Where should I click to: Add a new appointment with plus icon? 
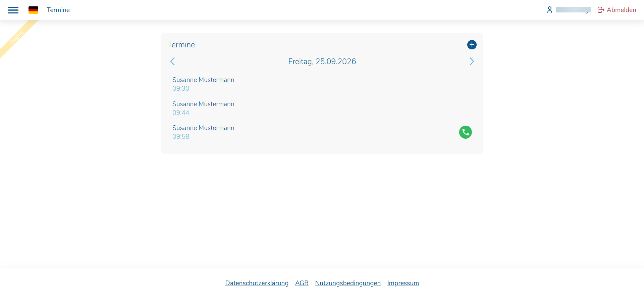(x=472, y=45)
